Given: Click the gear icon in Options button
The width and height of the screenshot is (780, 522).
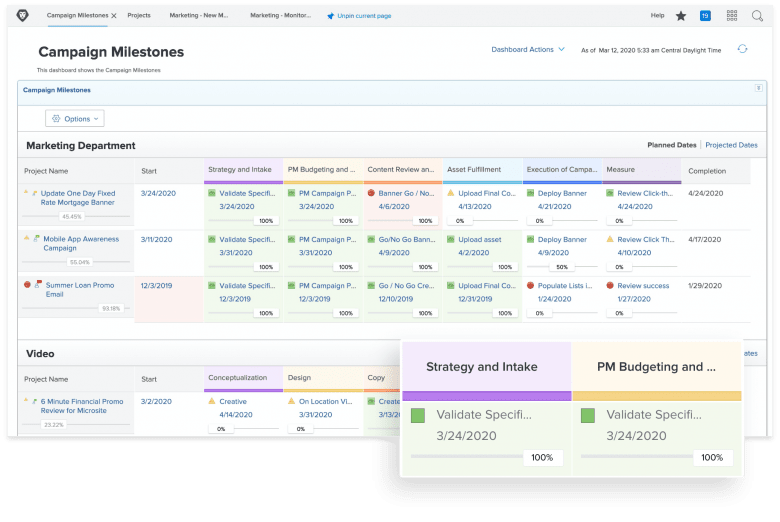Looking at the screenshot, I should click(x=56, y=118).
